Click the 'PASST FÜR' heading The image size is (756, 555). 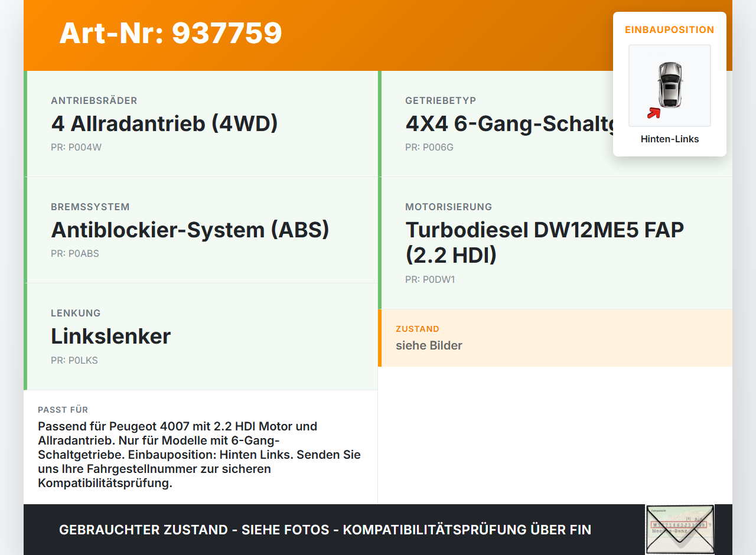[x=63, y=410]
